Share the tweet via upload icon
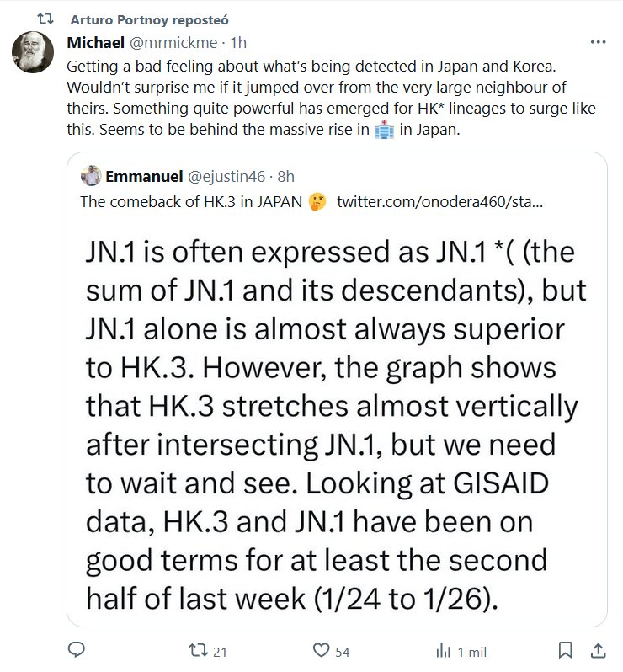The image size is (623, 672). click(x=598, y=651)
